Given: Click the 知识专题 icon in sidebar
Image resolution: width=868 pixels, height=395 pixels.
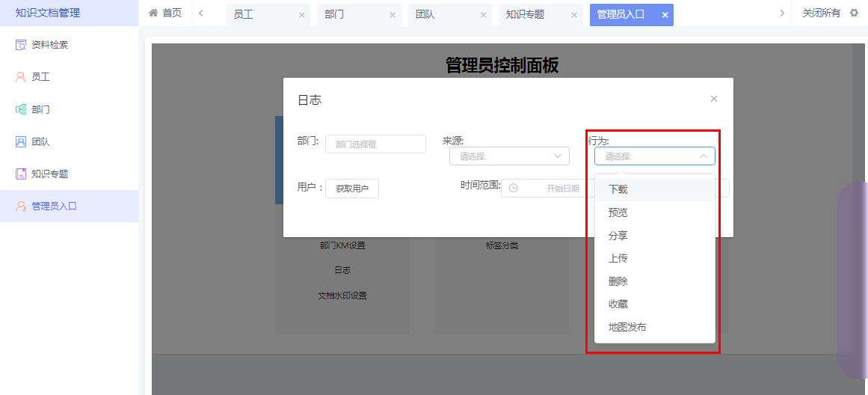Looking at the screenshot, I should click(21, 174).
